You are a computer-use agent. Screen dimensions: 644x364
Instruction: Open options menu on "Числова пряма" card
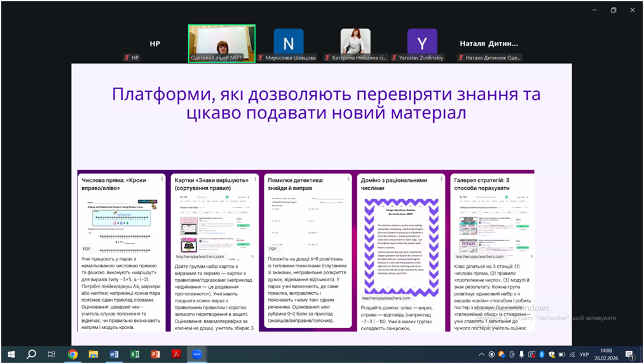tap(162, 179)
